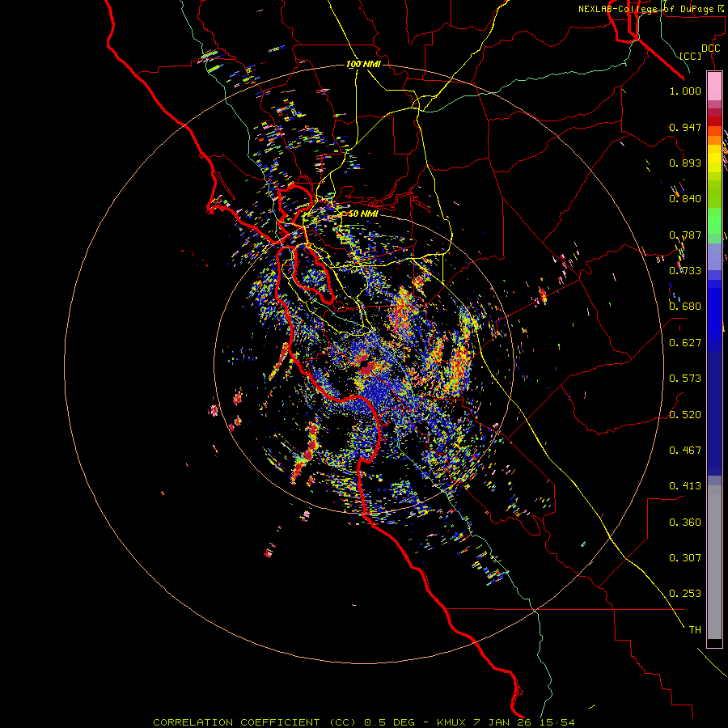Click the 1.000 scale value
Image resolution: width=728 pixels, height=728 pixels.
coord(685,91)
